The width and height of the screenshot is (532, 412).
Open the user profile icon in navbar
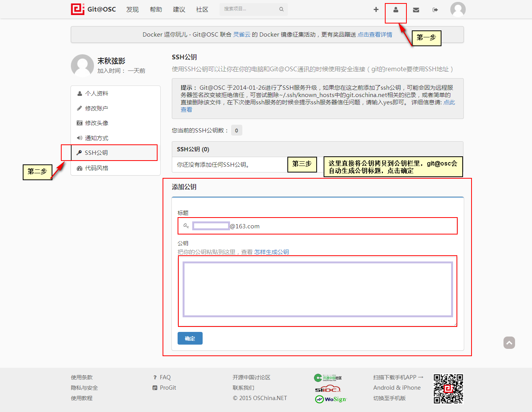point(396,10)
